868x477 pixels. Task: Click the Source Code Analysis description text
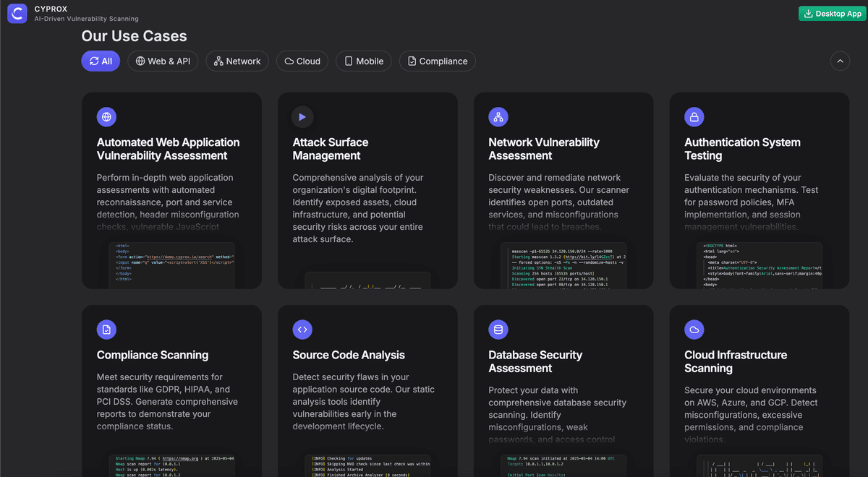coord(364,402)
